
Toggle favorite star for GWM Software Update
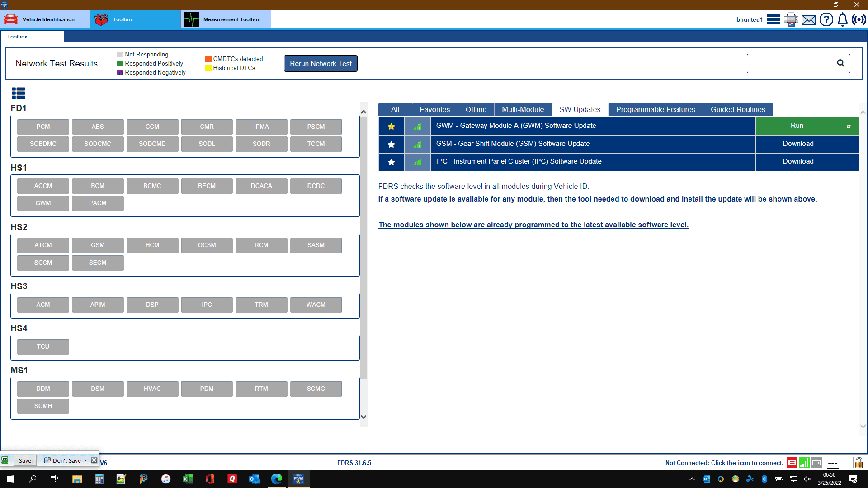coord(392,127)
